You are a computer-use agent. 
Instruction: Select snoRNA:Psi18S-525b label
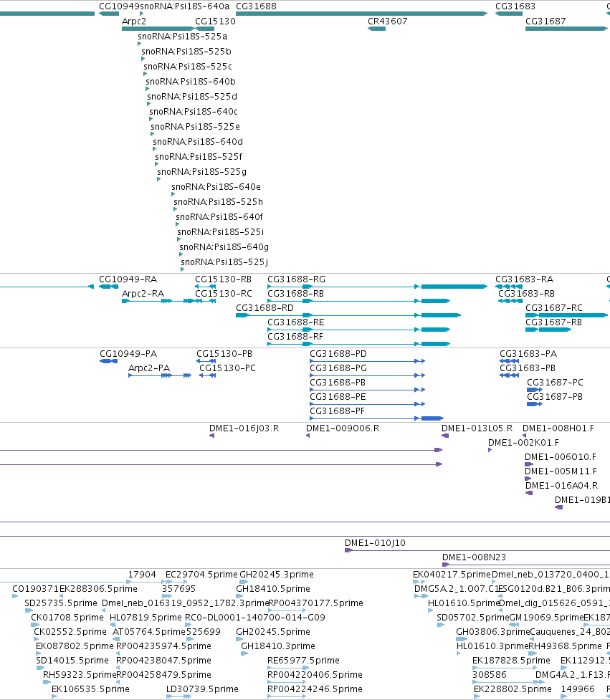click(186, 52)
